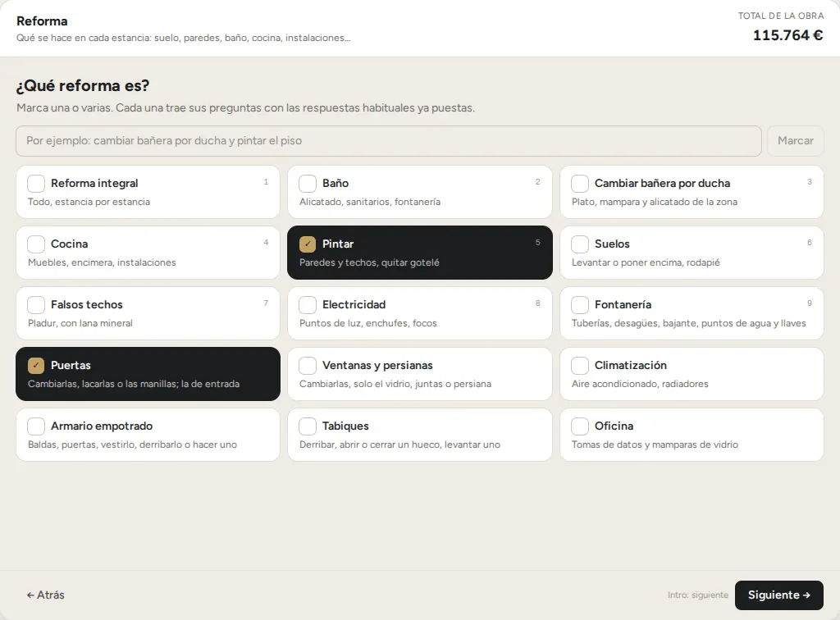Continue with the Siguiente button
The image size is (840, 620).
pos(779,595)
